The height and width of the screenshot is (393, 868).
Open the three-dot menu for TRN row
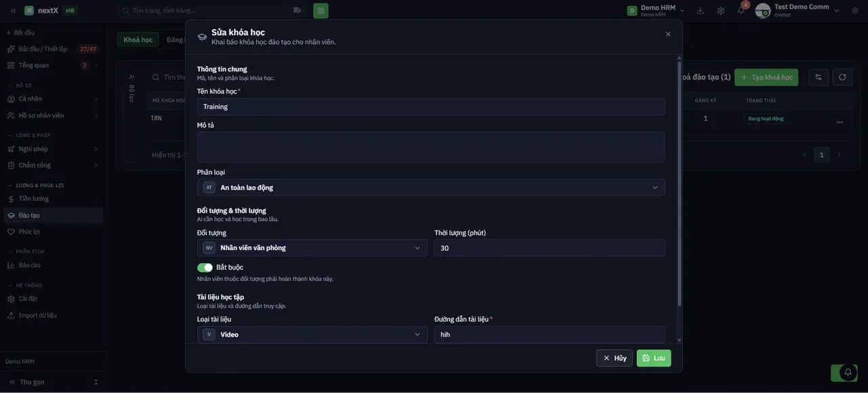point(840,122)
